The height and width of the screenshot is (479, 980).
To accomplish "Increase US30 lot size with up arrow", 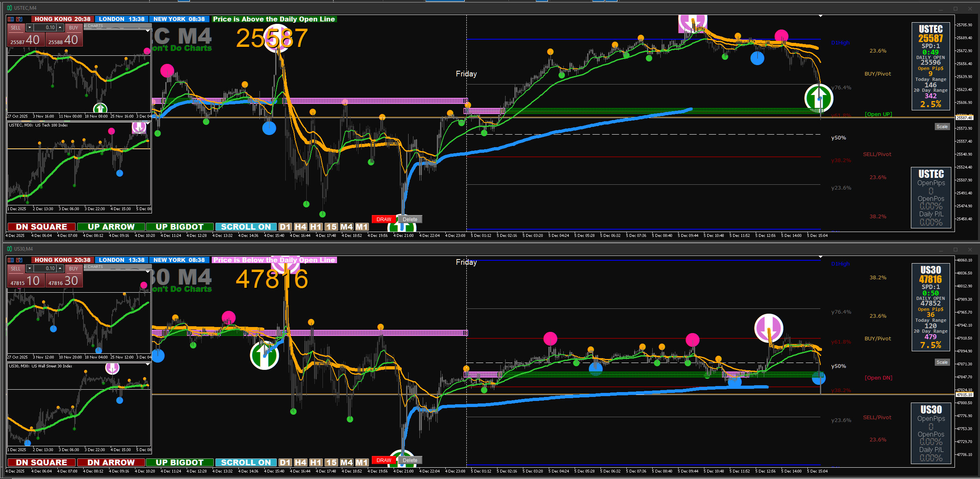I will [60, 268].
